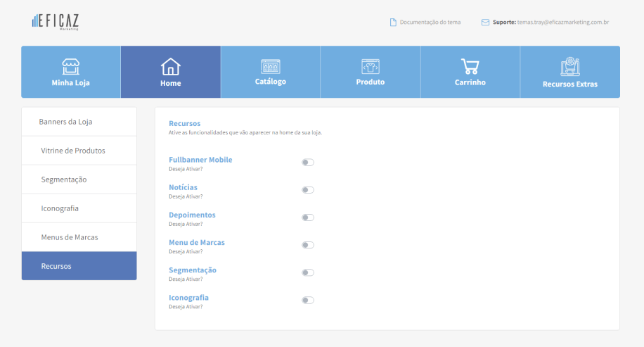The width and height of the screenshot is (644, 347).
Task: Enable the Fullbanner Mobile toggle
Action: [x=308, y=163]
